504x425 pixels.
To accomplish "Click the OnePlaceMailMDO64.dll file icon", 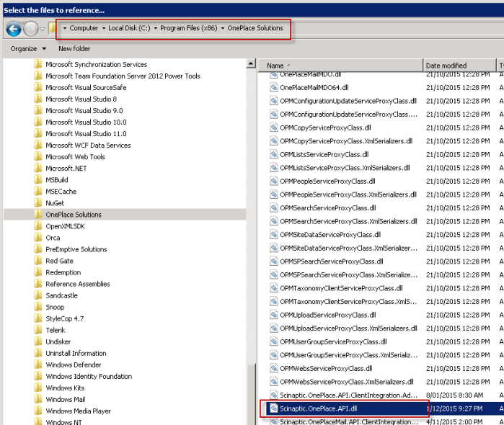I will click(x=273, y=87).
